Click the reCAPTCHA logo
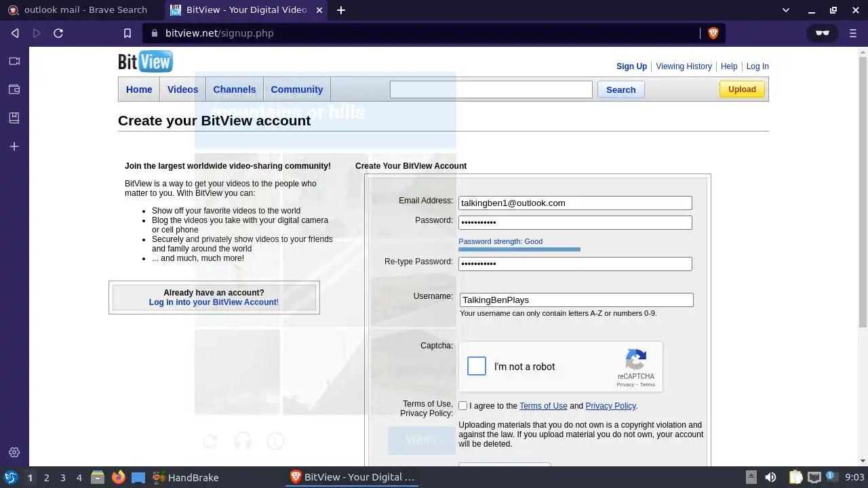This screenshot has height=488, width=868. (x=635, y=359)
